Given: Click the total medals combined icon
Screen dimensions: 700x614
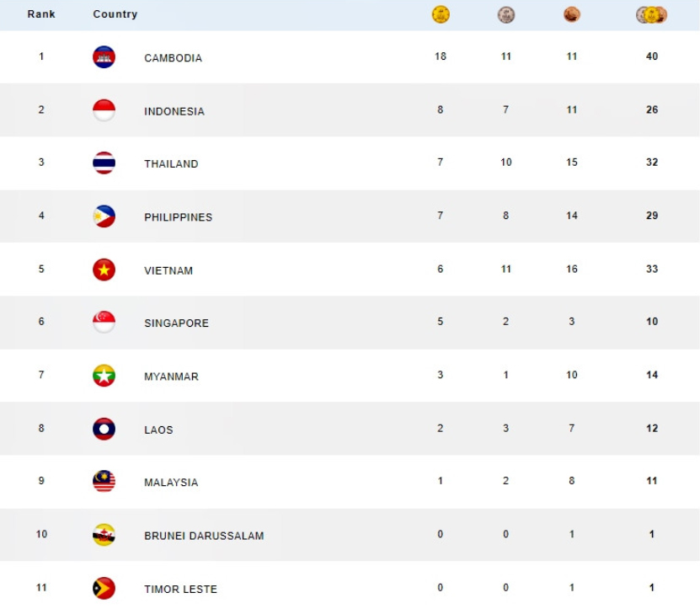Looking at the screenshot, I should [651, 14].
